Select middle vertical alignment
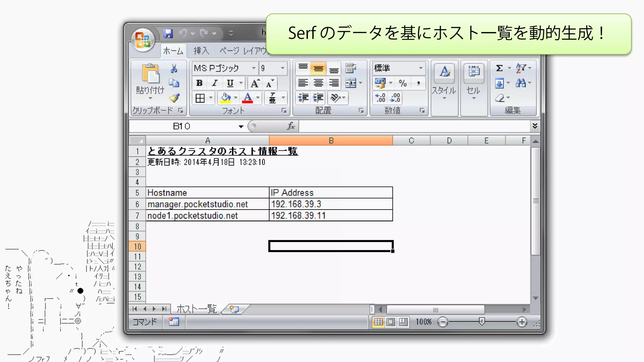 point(318,68)
